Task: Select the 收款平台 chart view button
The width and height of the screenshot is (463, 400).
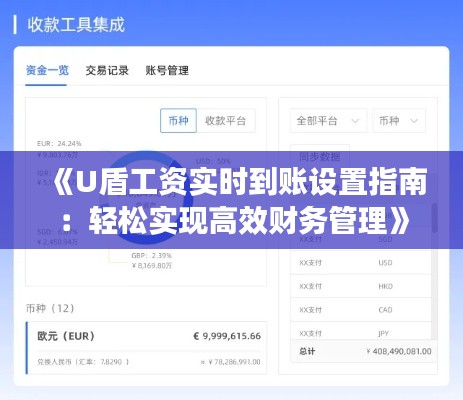Action: point(226,121)
